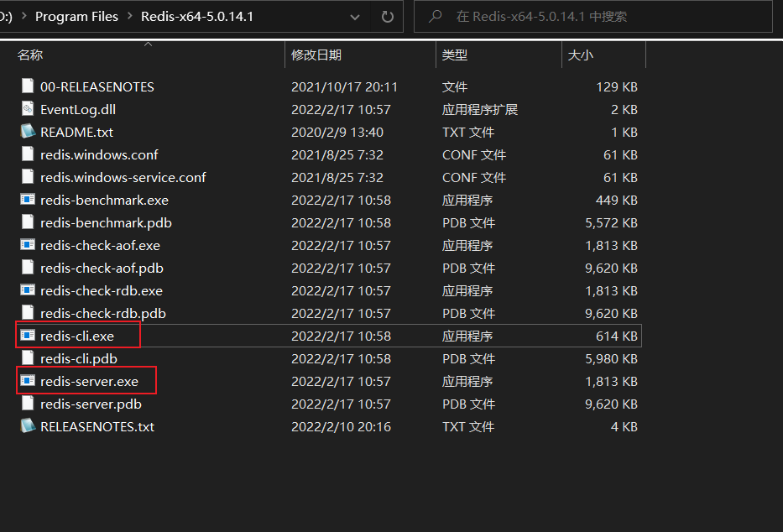Click the date 2022/2/10 20:16
Screen dimensions: 783x532
click(341, 426)
